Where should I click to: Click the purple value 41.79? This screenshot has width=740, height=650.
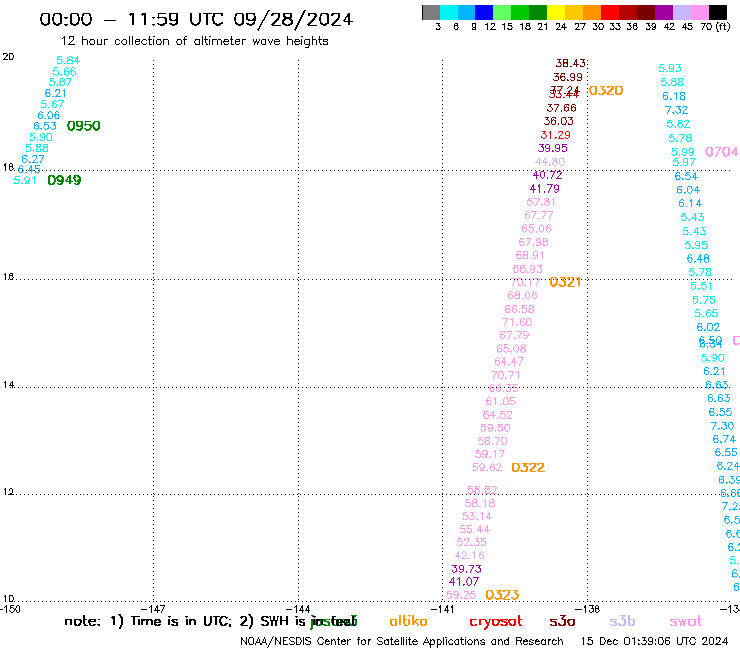pos(545,189)
